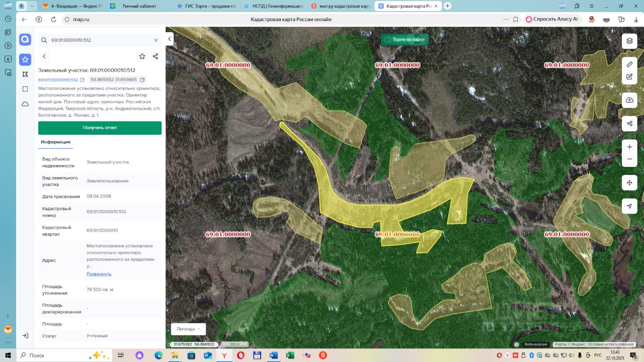Copy the cadastral number 69:01:0000010:512
Screen dimensions: 644x362
[x=82, y=80]
